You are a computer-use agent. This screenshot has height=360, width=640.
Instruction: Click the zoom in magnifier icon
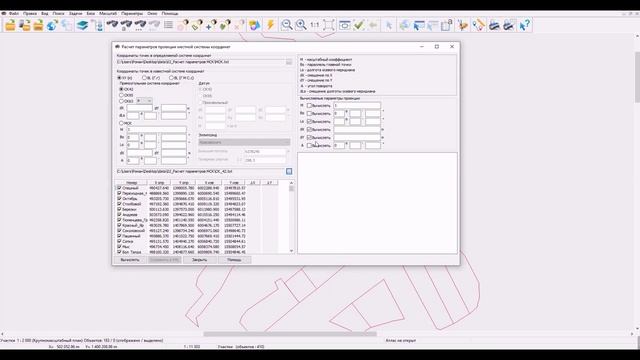(x=301, y=25)
